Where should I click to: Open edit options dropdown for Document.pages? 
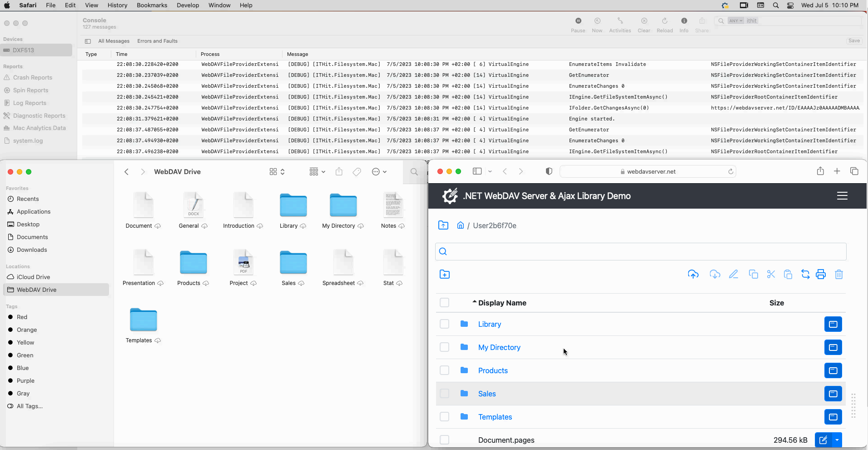pyautogui.click(x=837, y=440)
